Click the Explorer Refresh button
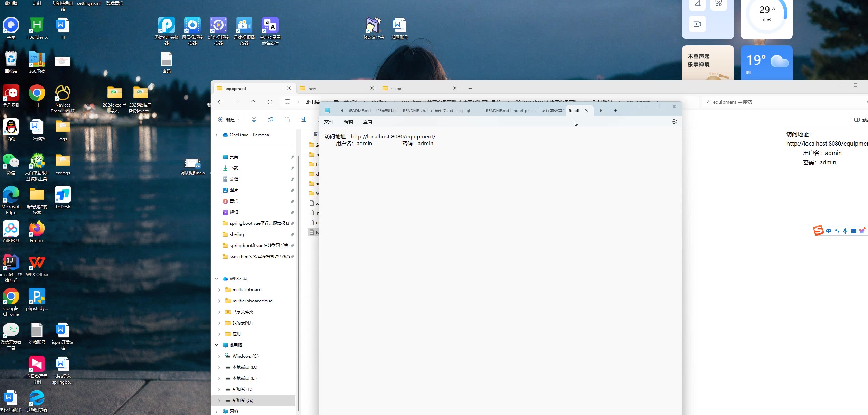Screen dimensions: 868x415 [270, 102]
